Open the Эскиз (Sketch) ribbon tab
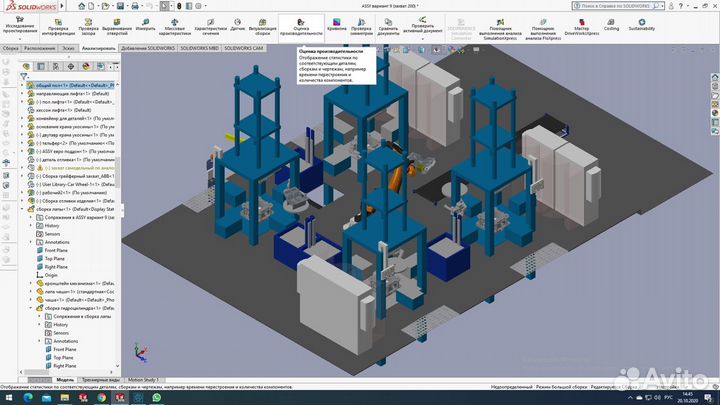The height and width of the screenshot is (405, 720). (x=68, y=48)
